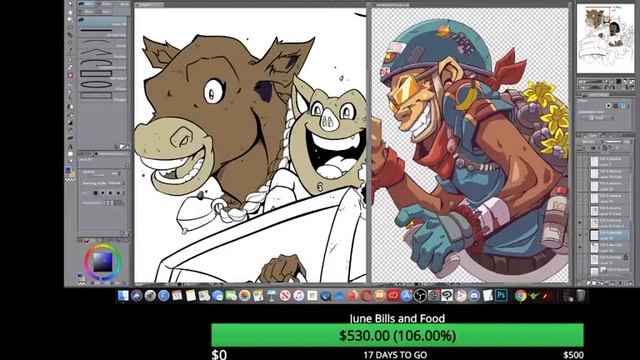Click the main drawing color swatch in toolbar

pyautogui.click(x=69, y=170)
